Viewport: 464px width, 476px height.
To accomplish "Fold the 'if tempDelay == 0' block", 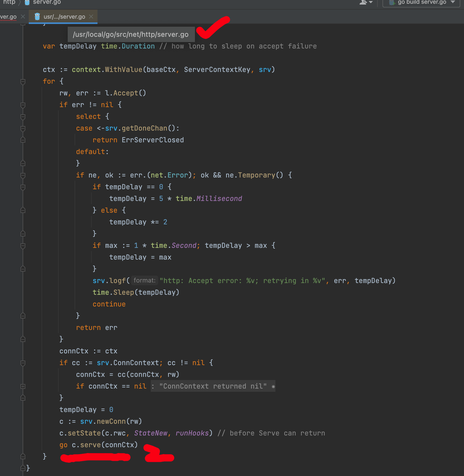I will tap(23, 187).
